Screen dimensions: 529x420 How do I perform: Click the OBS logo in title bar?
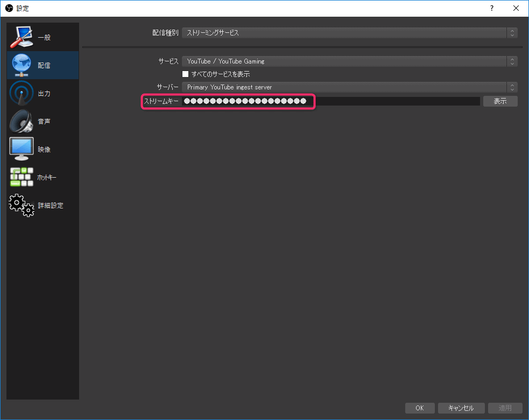pos(9,8)
